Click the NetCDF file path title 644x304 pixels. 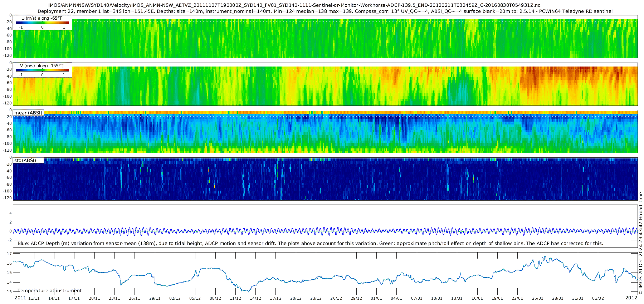click(294, 5)
